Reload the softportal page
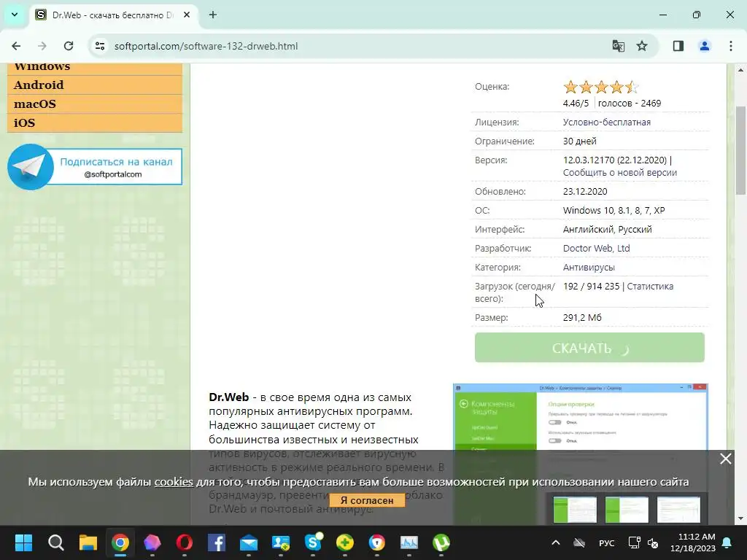 point(69,46)
